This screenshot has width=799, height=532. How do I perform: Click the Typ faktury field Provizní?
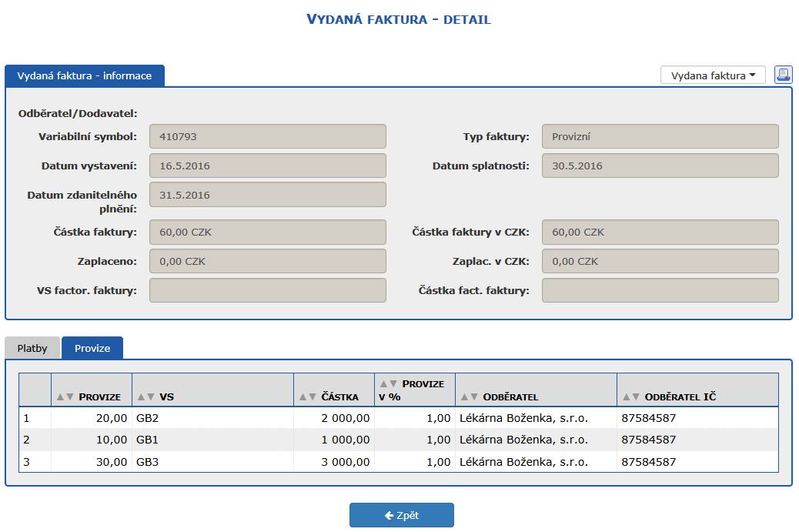[x=660, y=136]
